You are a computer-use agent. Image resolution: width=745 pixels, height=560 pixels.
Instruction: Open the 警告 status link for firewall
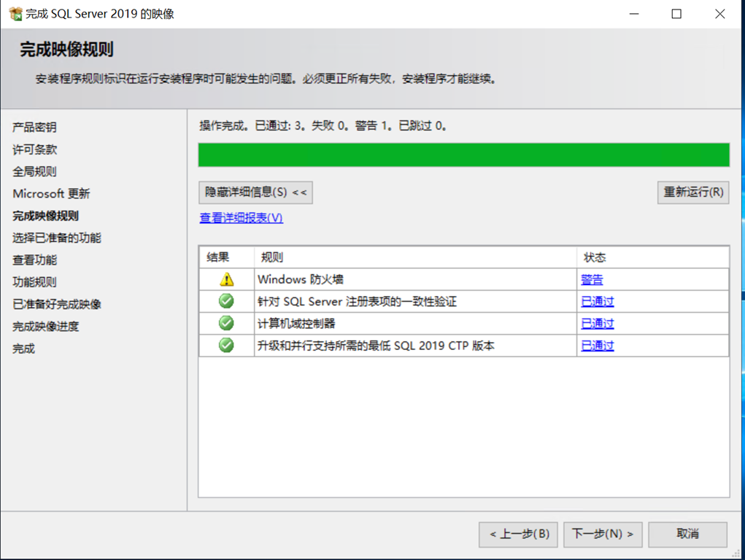592,280
